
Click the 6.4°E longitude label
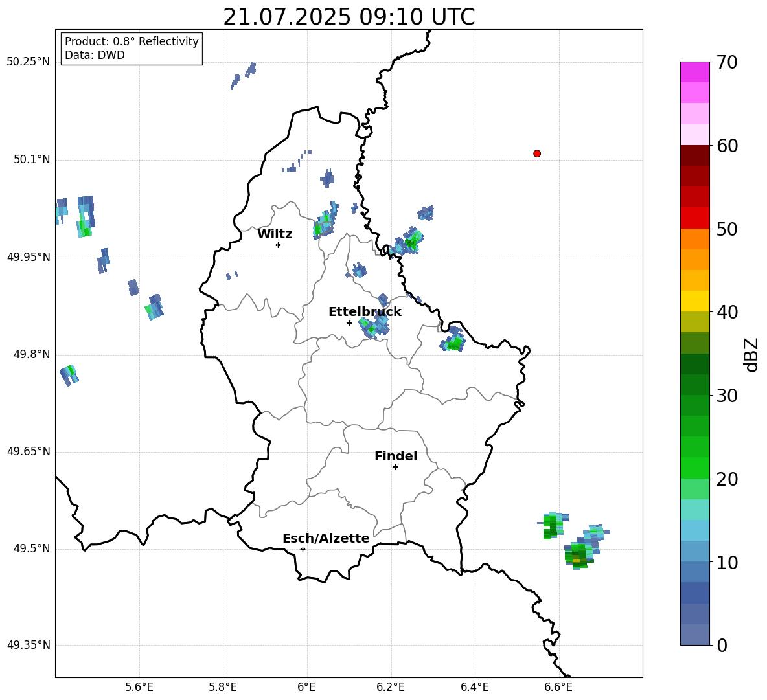click(474, 687)
